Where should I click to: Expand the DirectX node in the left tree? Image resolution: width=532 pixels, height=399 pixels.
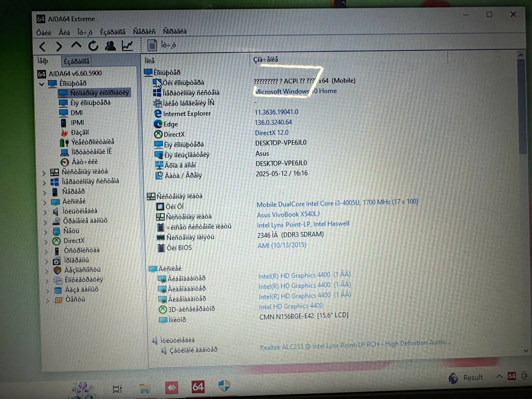pos(45,241)
